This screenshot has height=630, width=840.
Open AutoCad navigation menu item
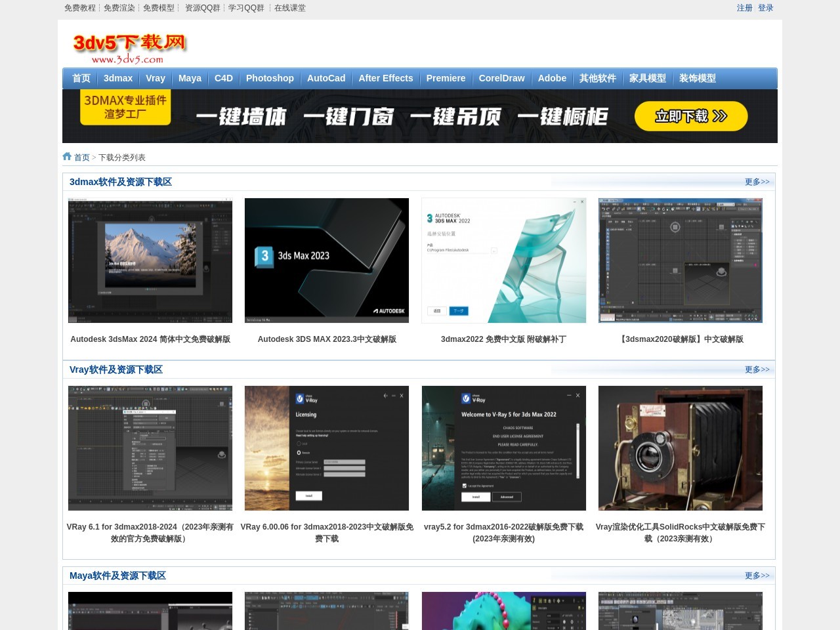[326, 78]
